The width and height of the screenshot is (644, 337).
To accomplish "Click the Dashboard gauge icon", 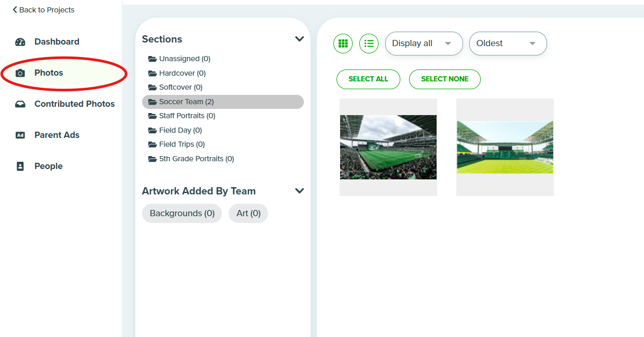I will [x=20, y=42].
